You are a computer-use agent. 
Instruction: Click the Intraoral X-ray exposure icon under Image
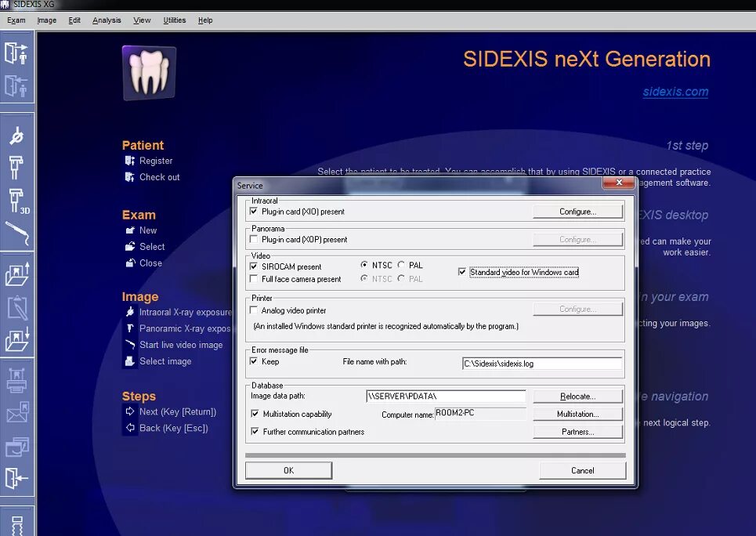tap(130, 312)
